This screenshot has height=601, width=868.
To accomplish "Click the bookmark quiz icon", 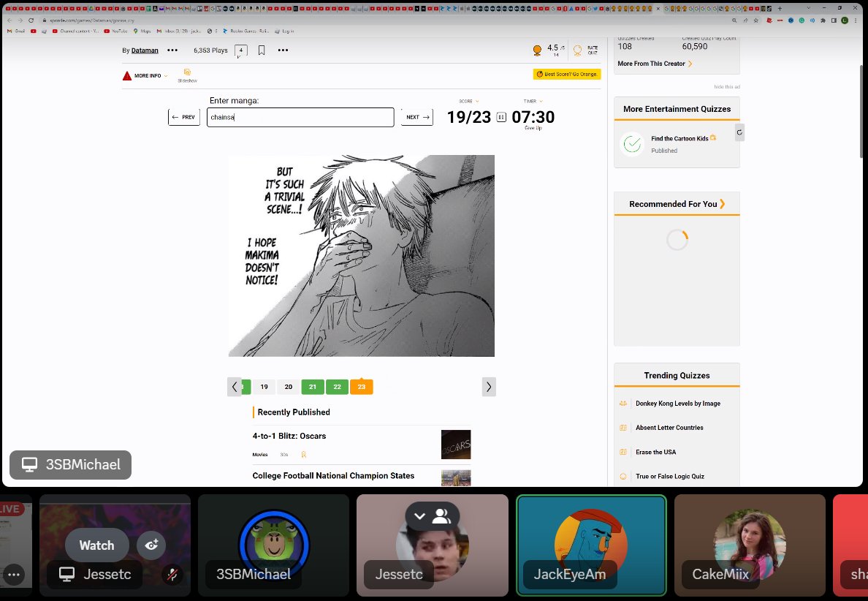I will 262,50.
